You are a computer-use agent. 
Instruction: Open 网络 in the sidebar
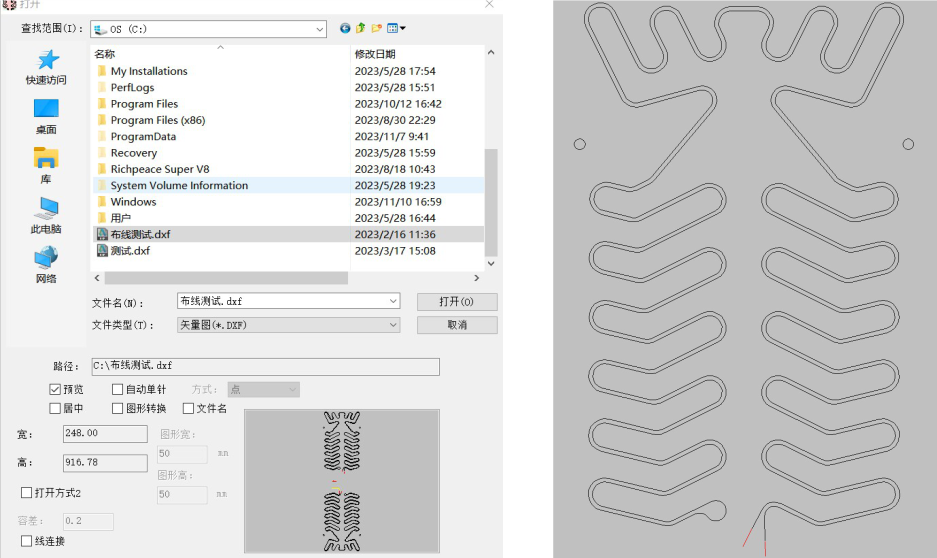click(x=46, y=265)
